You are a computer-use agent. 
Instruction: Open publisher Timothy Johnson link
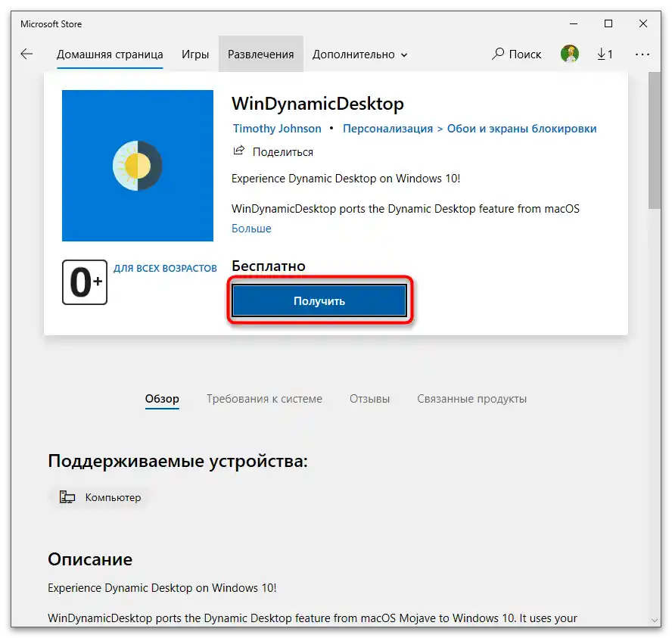(x=277, y=129)
